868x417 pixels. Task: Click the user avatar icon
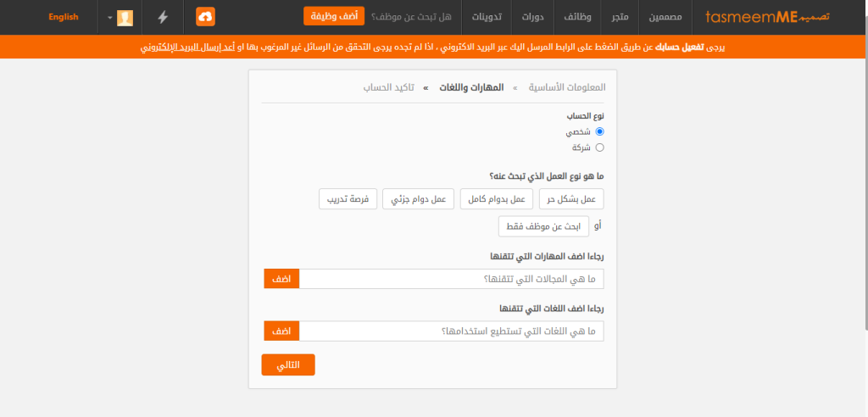[125, 18]
